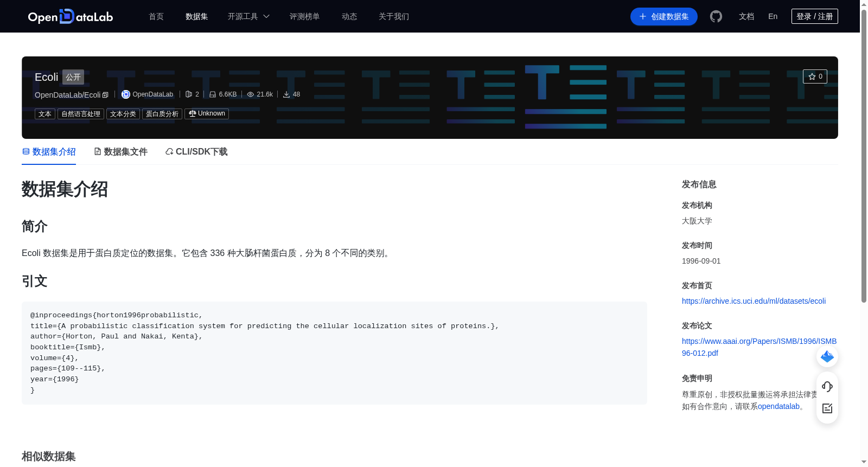Viewport: 868px width, 467px height.
Task: Click the 文本 tag
Action: click(45, 114)
